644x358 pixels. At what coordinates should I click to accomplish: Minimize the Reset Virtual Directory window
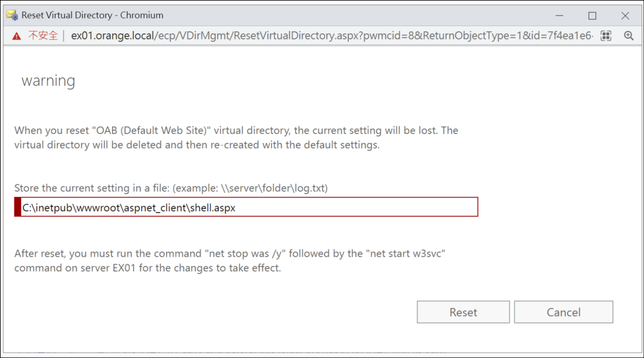tap(559, 15)
